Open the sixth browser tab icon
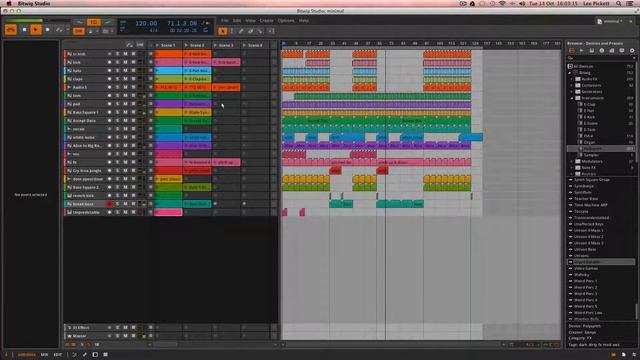 622,51
